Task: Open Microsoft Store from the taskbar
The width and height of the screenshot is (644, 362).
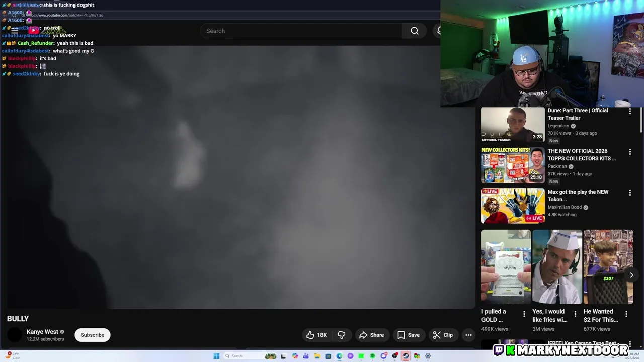Action: tap(328, 356)
